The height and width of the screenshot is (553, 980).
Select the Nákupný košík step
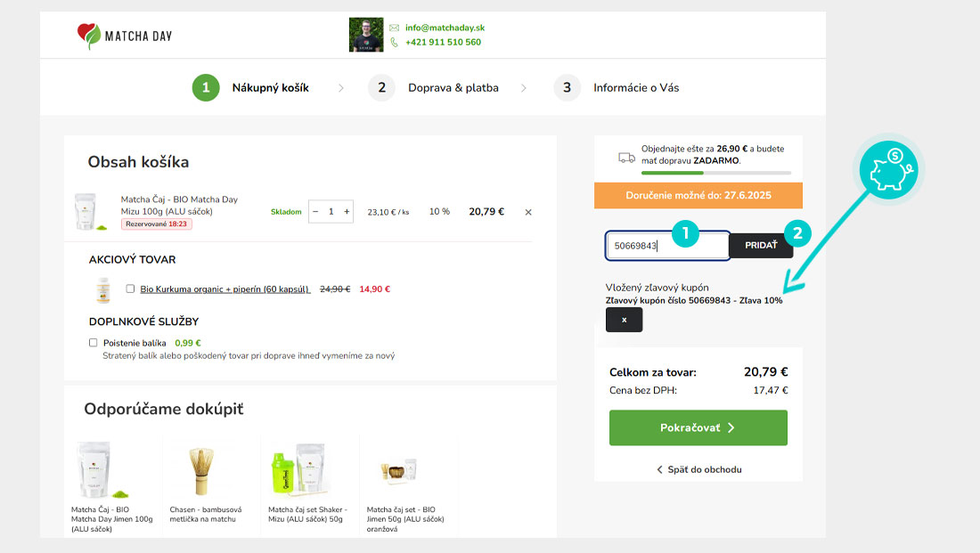pos(250,87)
